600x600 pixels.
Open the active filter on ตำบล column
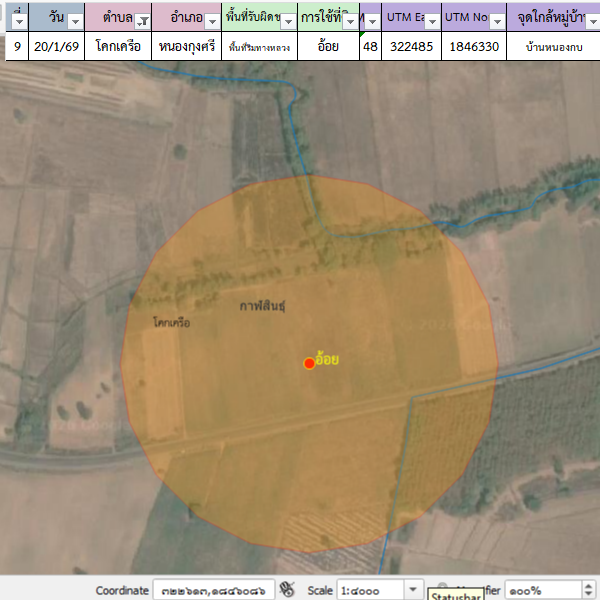tap(142, 21)
